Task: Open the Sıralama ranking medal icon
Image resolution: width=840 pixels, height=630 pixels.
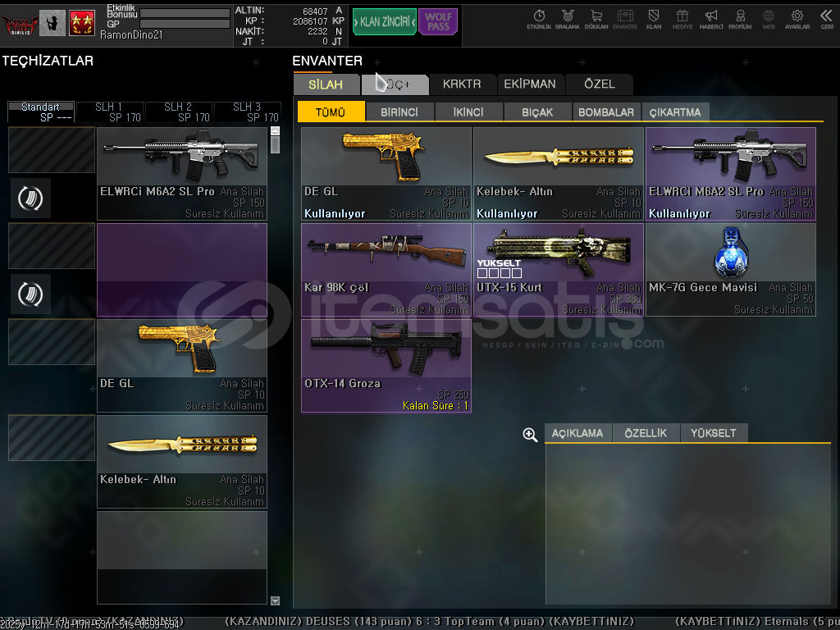Action: pos(568,19)
